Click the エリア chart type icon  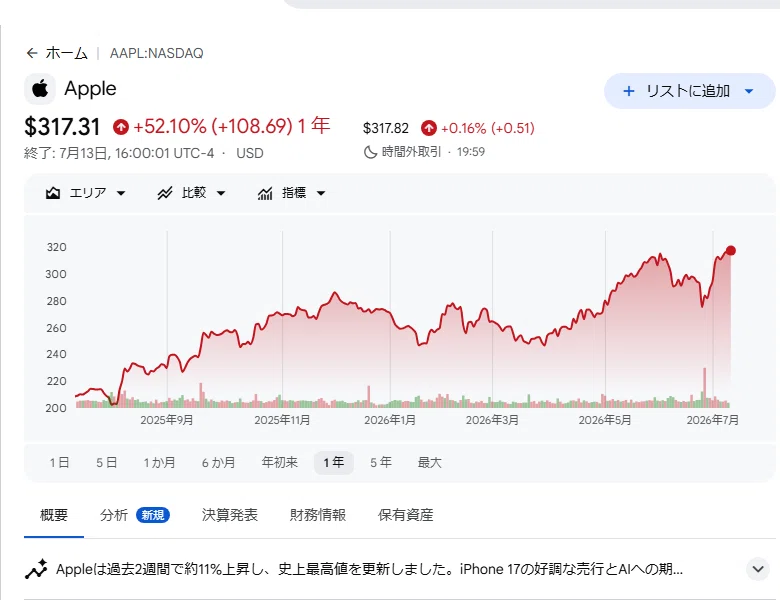[53, 193]
